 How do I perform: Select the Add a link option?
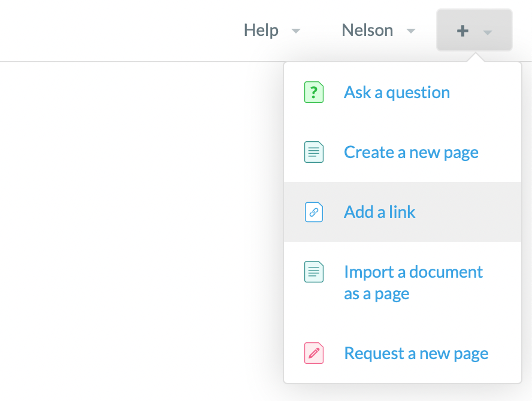tap(379, 212)
